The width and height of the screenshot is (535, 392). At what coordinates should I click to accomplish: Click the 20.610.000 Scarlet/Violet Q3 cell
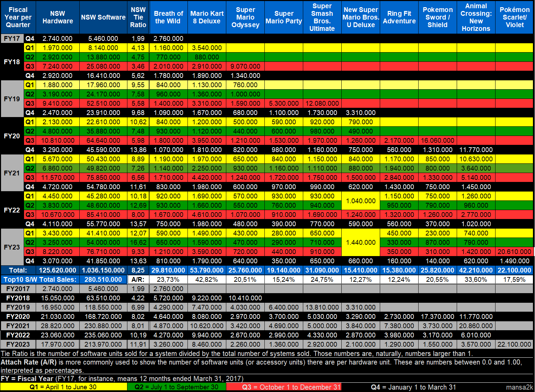pos(515,252)
